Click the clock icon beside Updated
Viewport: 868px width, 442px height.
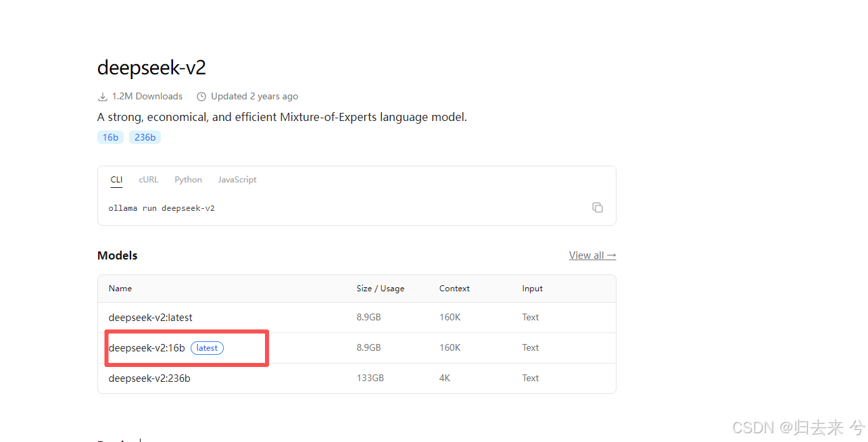click(x=201, y=97)
